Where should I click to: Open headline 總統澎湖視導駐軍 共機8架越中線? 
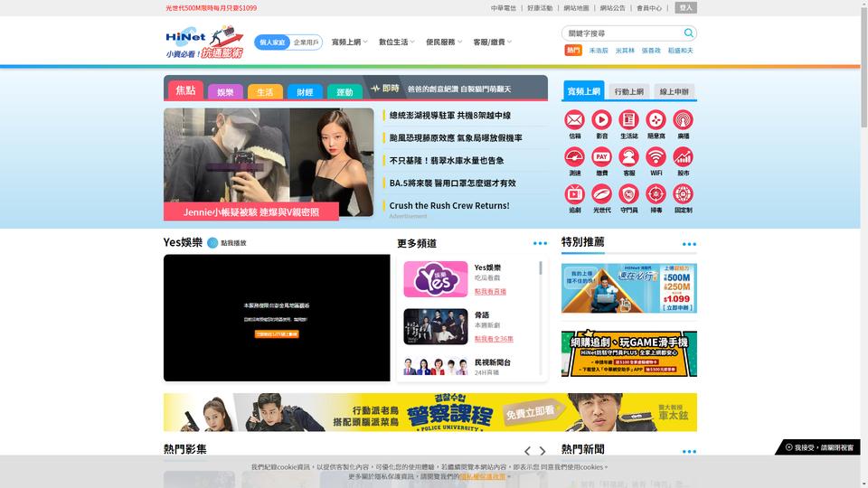(450, 116)
